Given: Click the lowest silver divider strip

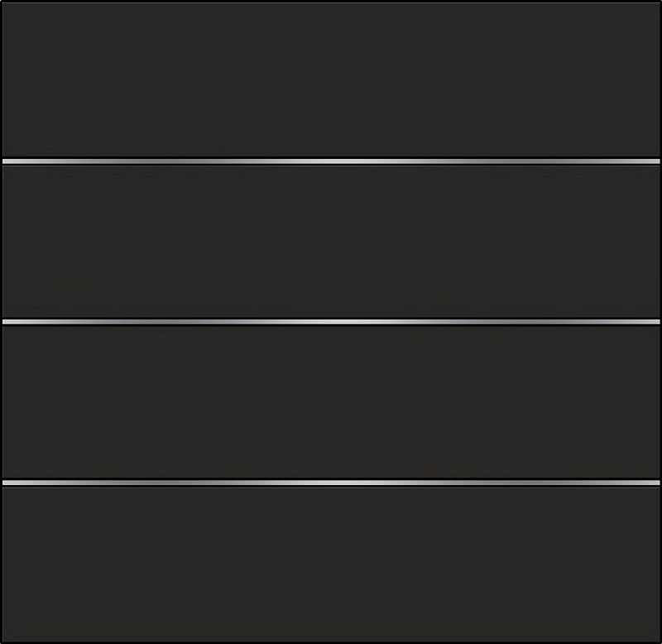Looking at the screenshot, I should pos(331,483).
